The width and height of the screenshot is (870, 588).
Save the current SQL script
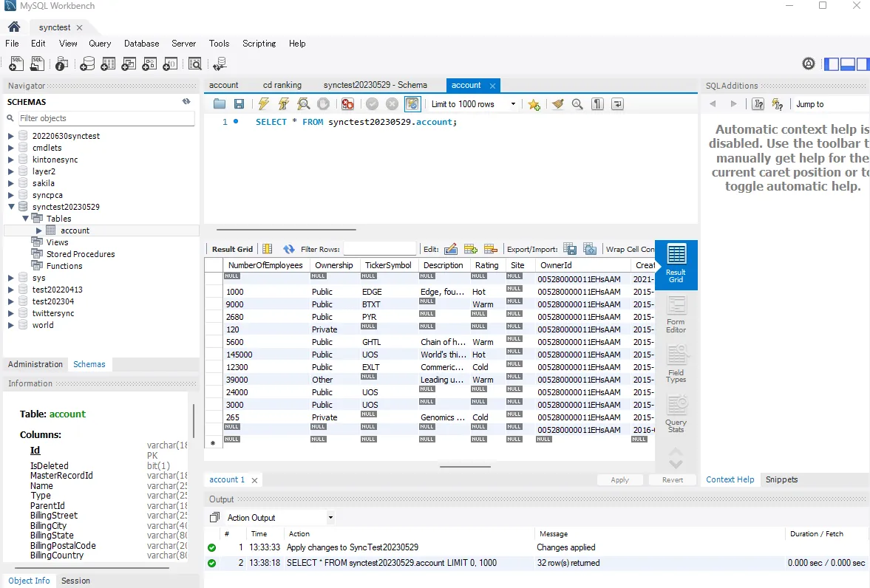[238, 104]
